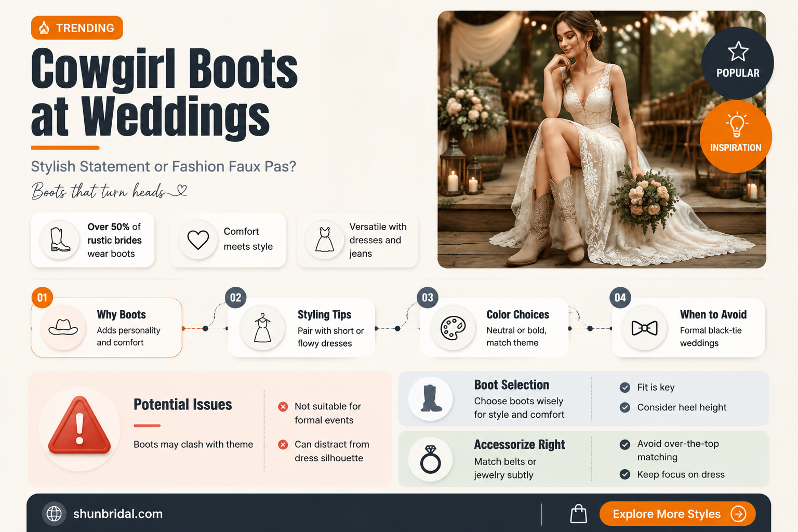The image size is (798, 532).
Task: Click the Versatile with dresses and jeans text
Action: [x=378, y=240]
